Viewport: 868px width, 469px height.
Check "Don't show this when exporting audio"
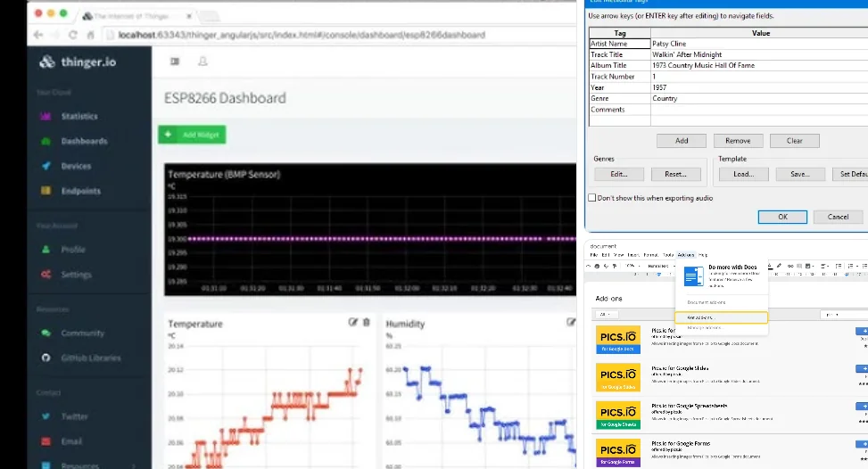(x=591, y=197)
